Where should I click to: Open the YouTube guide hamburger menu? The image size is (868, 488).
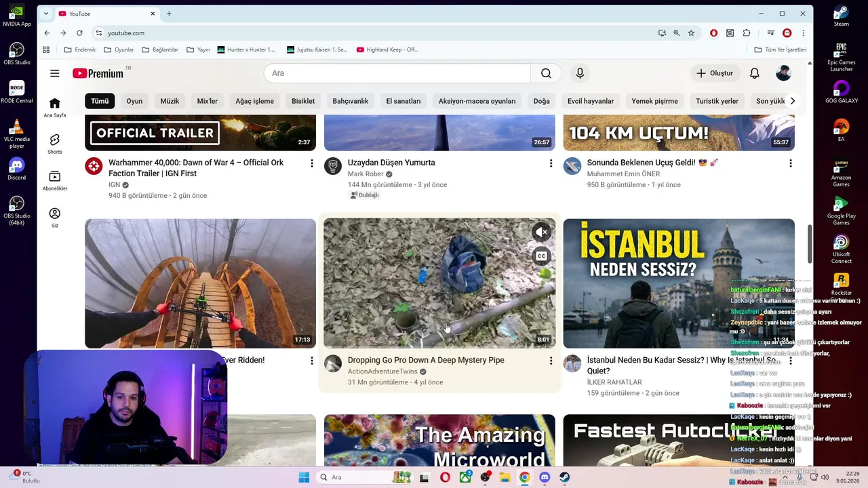tap(55, 73)
